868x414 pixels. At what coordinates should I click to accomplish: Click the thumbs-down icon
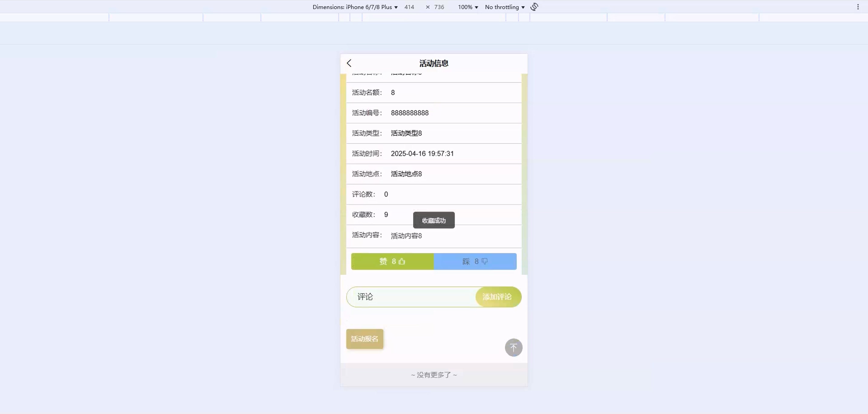(485, 261)
